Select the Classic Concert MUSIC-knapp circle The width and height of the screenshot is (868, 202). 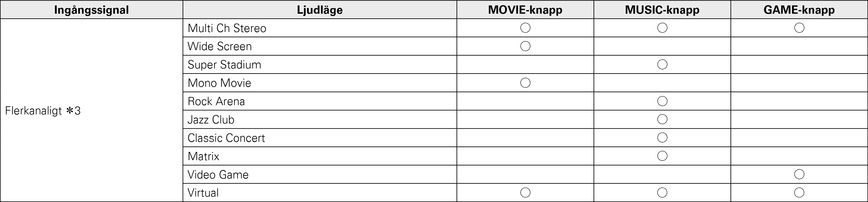coord(662,137)
